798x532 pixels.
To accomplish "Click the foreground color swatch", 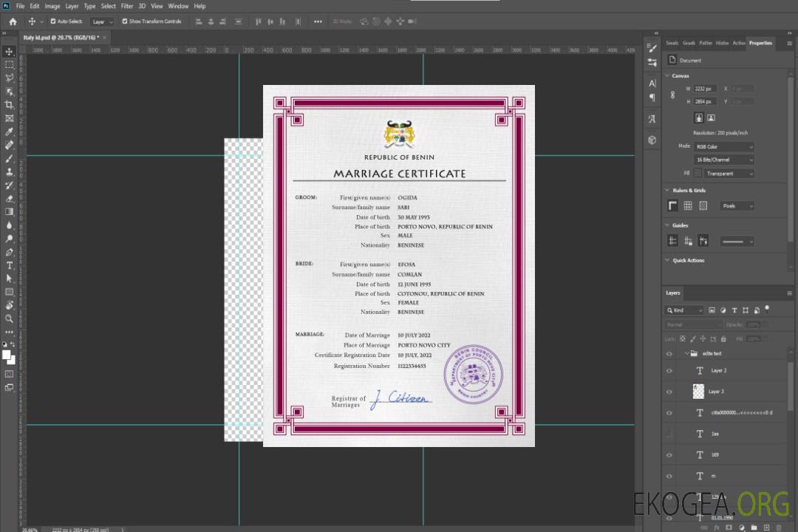I will coord(6,355).
